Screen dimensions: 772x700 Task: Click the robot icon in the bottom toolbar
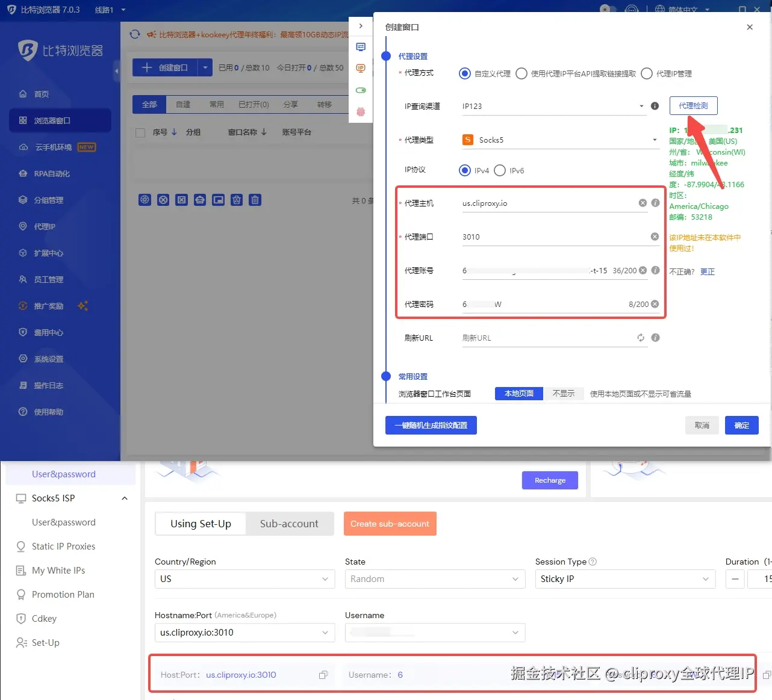click(x=200, y=200)
